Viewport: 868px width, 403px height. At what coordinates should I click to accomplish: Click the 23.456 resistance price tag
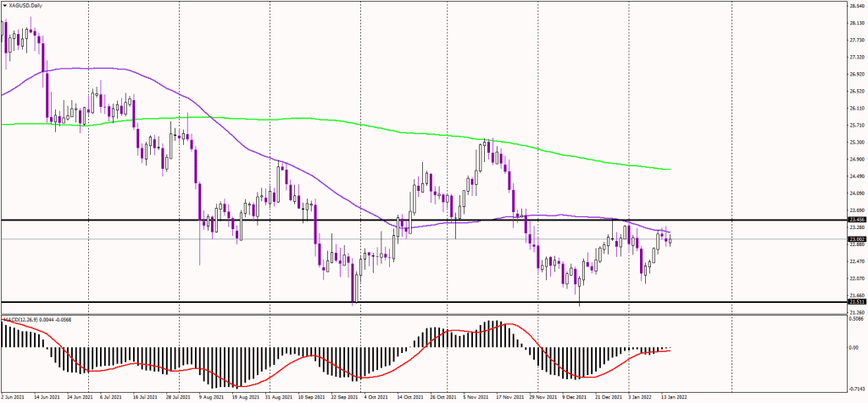pos(856,220)
